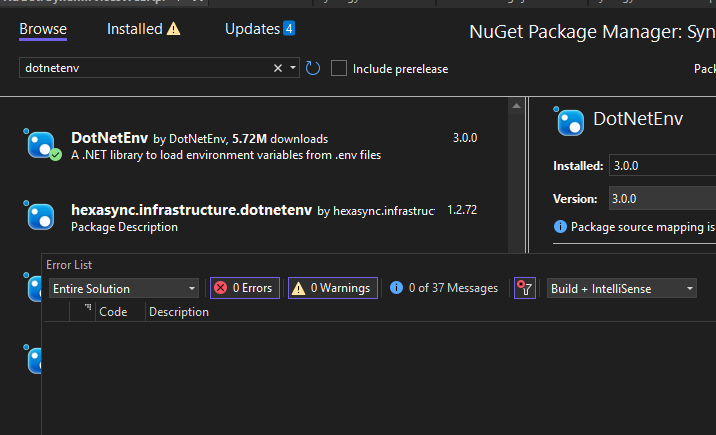Refresh the NuGet package search results

click(x=313, y=68)
